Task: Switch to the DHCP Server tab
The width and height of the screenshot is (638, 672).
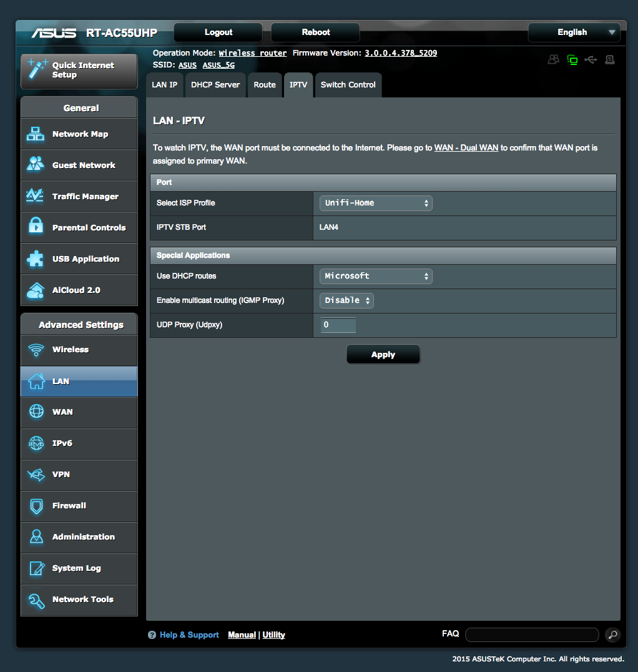Action: tap(215, 85)
